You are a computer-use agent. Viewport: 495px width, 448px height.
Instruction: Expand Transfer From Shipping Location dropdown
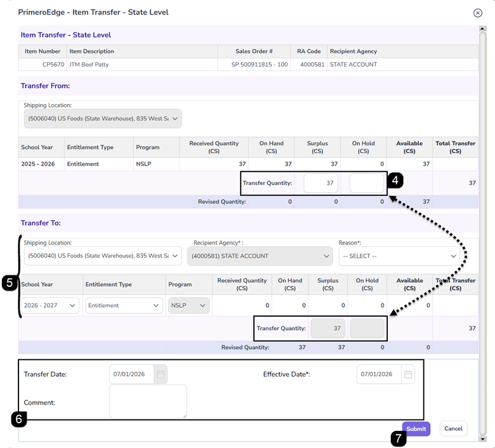click(103, 119)
